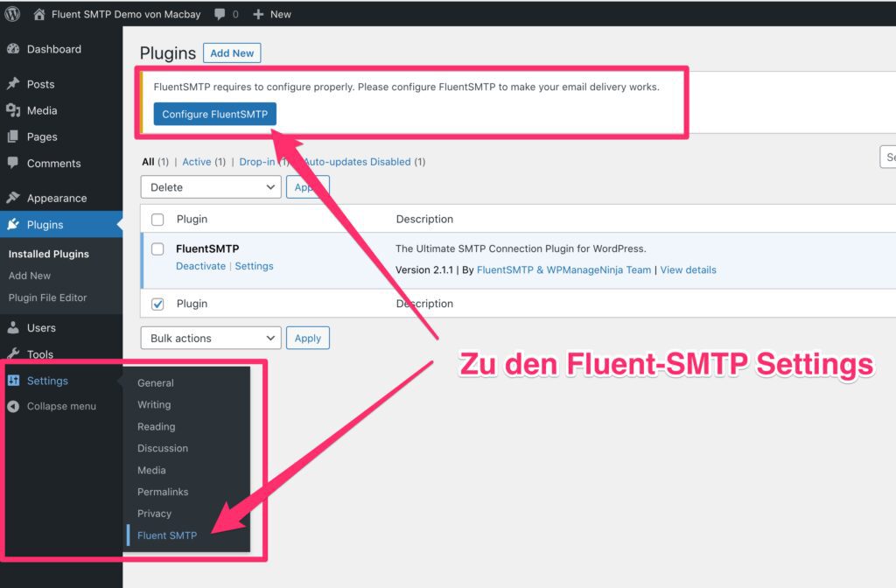Open Writing settings in flyout
This screenshot has height=588, width=896.
pos(154,404)
